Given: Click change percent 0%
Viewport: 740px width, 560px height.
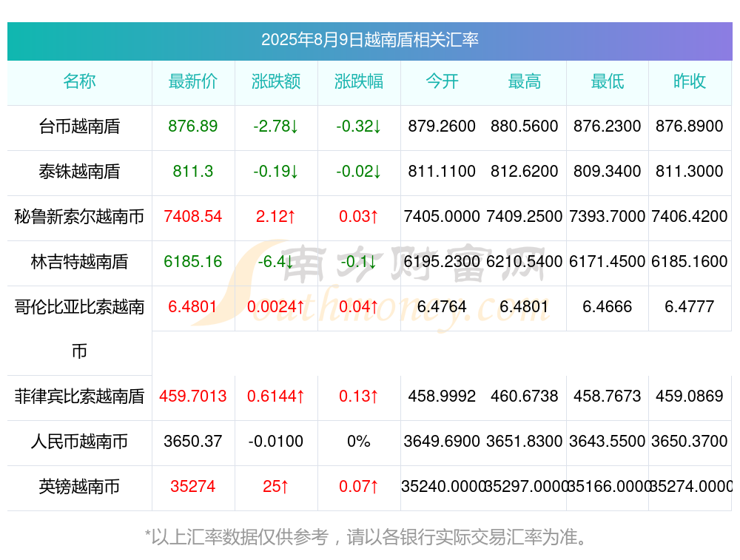Looking at the screenshot, I should pos(359,441).
